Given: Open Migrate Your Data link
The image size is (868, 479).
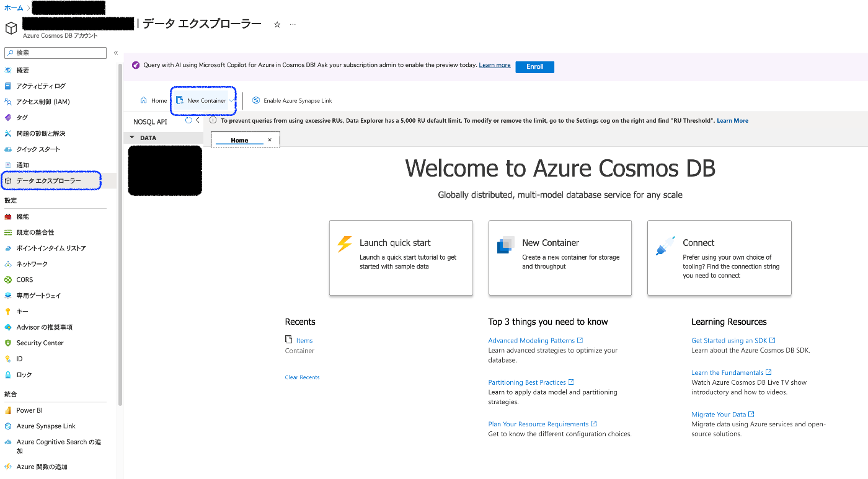Looking at the screenshot, I should (x=723, y=415).
